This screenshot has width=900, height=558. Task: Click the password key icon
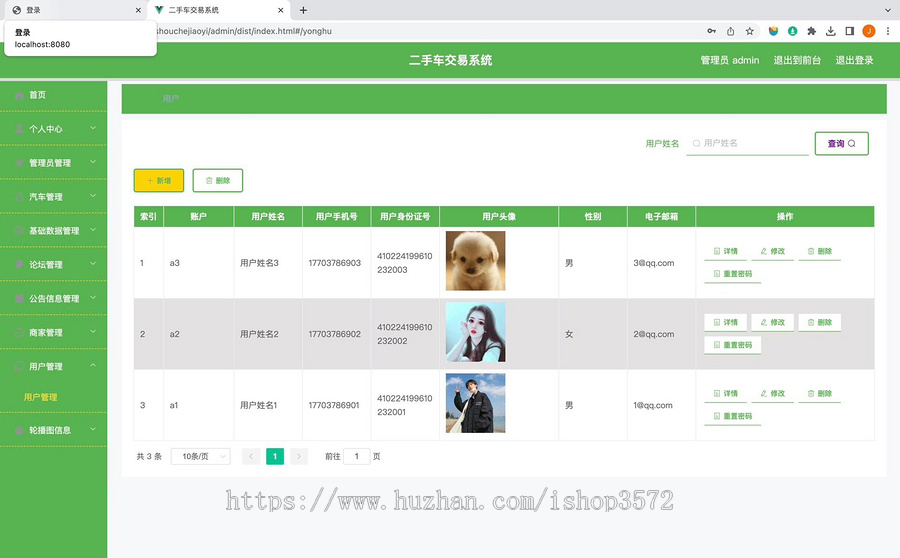click(712, 31)
